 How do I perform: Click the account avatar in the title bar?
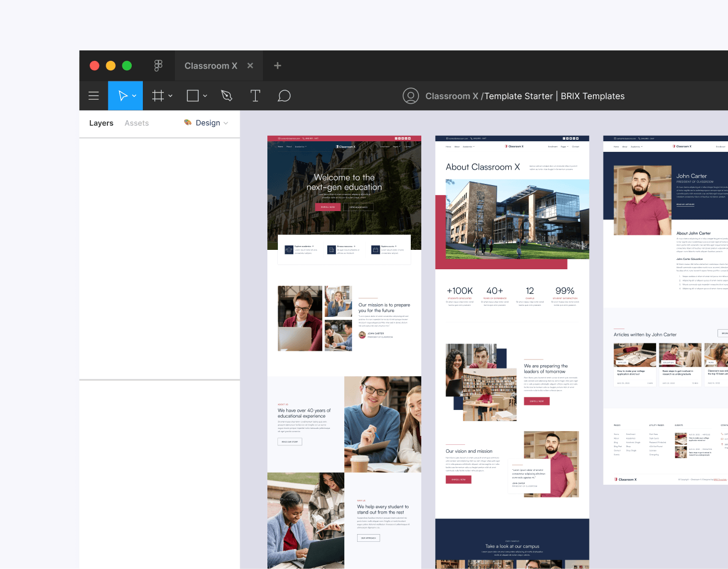pos(411,95)
